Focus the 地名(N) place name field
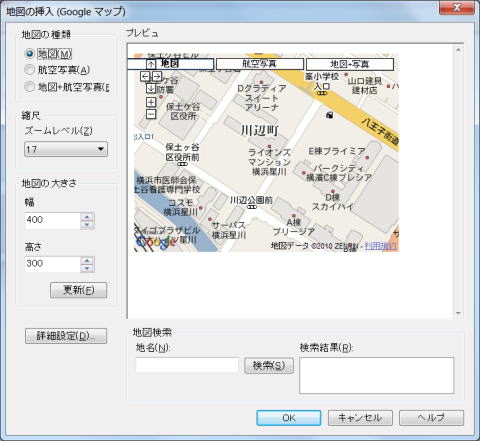Image resolution: width=480 pixels, height=441 pixels. 187,366
